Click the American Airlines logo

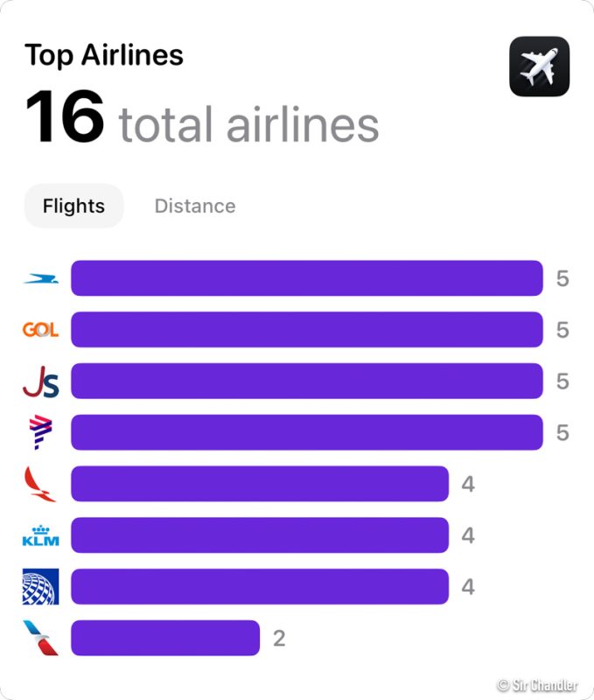[40, 638]
